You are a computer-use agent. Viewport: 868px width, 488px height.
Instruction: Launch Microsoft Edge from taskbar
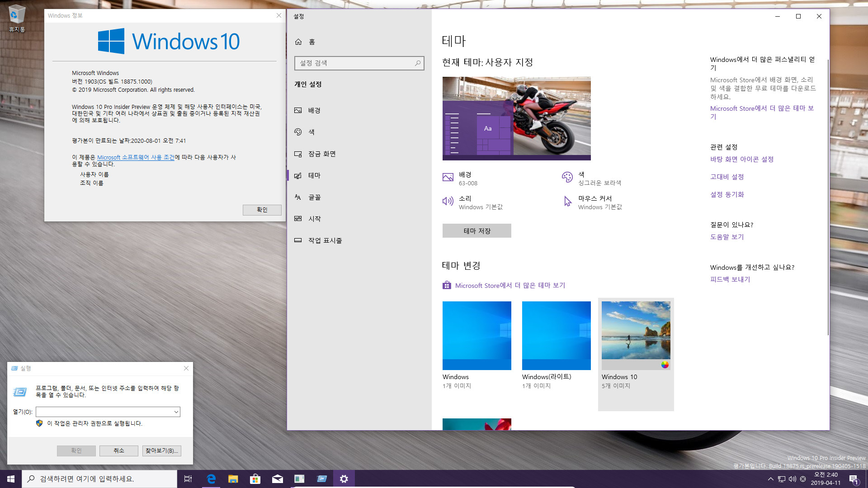[211, 479]
